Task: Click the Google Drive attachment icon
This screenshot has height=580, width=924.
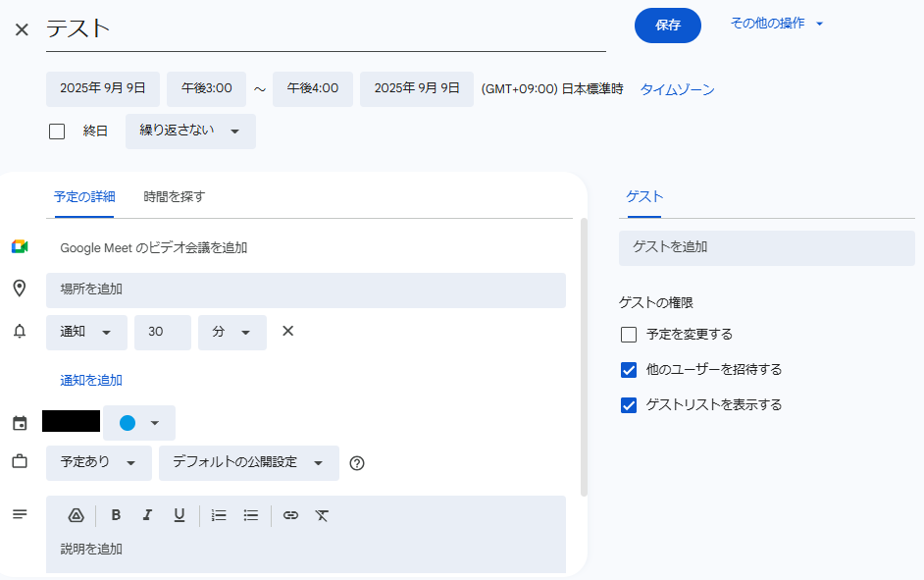Action: click(x=77, y=515)
